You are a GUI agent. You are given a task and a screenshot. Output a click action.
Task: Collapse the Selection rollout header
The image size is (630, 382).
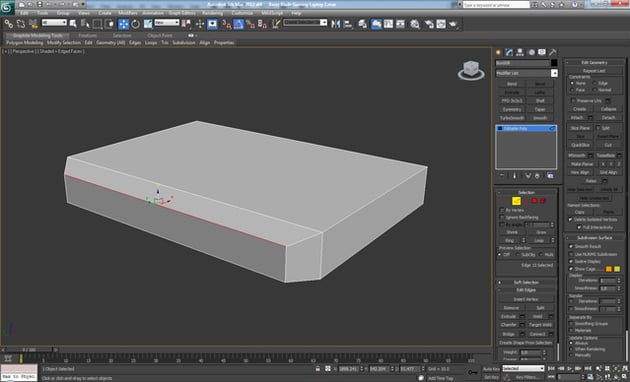click(x=526, y=192)
